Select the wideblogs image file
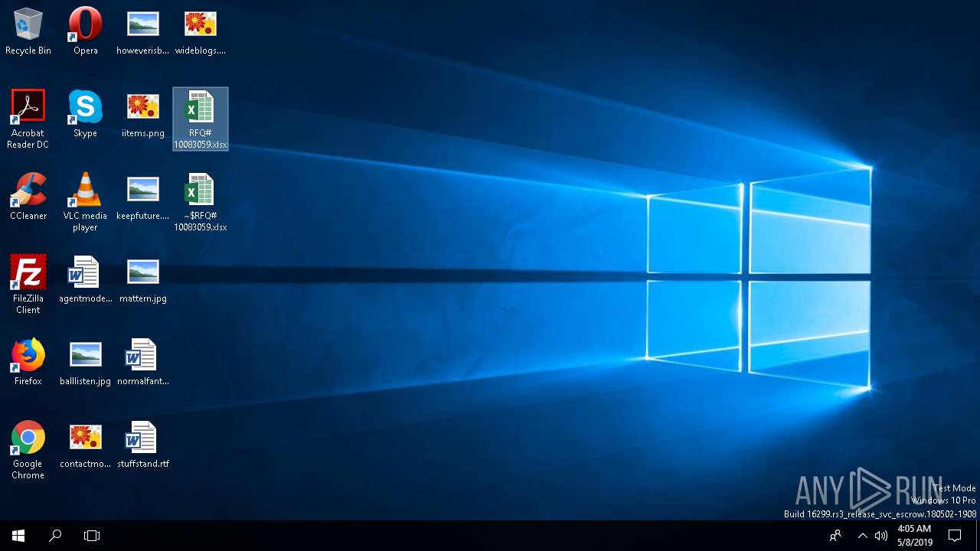The width and height of the screenshot is (980, 551). tap(200, 31)
